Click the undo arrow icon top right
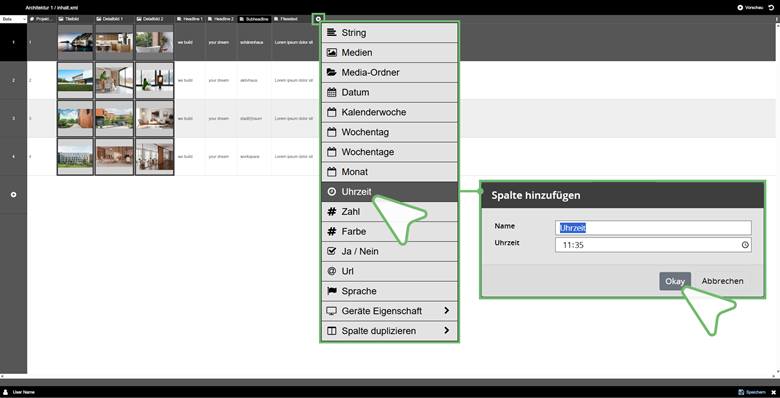 click(772, 8)
